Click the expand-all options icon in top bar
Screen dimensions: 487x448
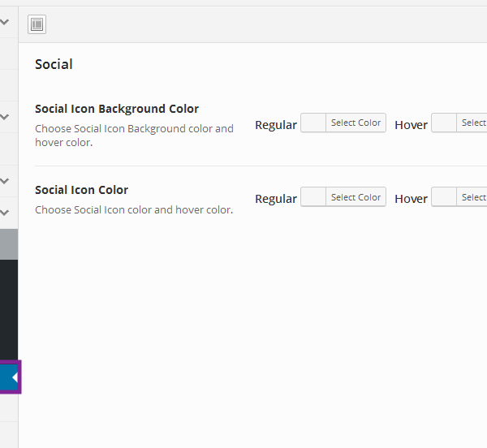(x=37, y=24)
